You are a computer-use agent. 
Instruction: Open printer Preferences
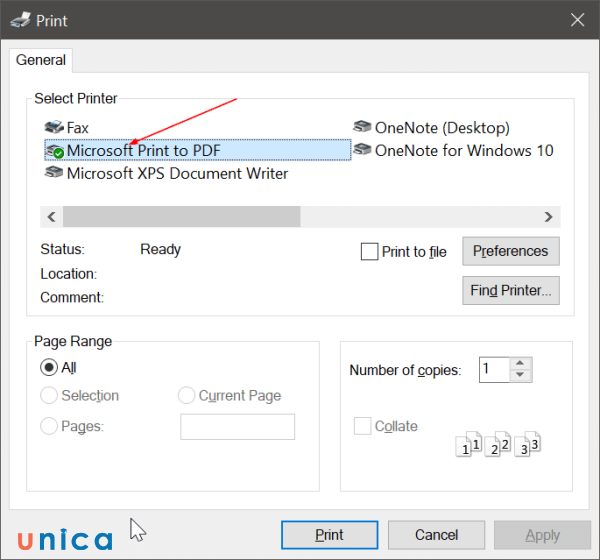510,251
